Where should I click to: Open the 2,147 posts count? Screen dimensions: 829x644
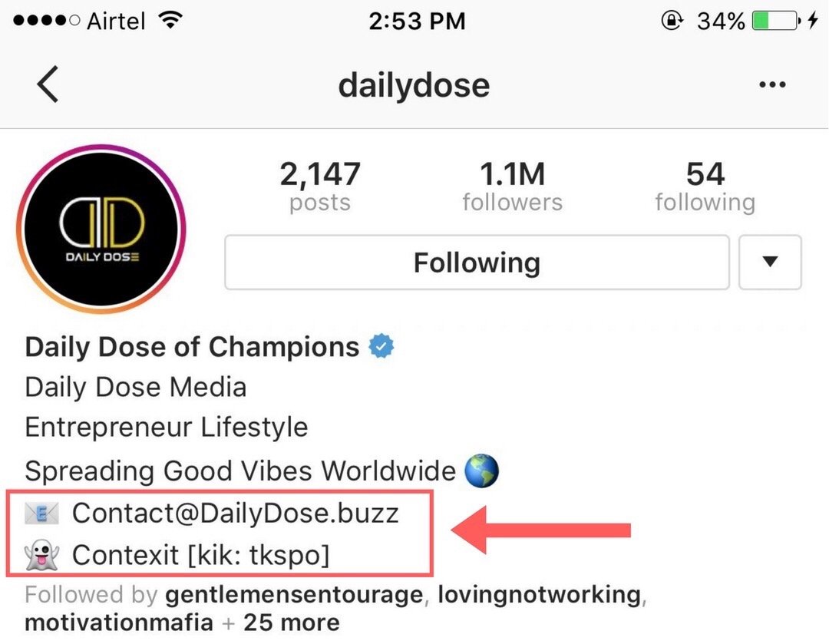click(x=320, y=187)
